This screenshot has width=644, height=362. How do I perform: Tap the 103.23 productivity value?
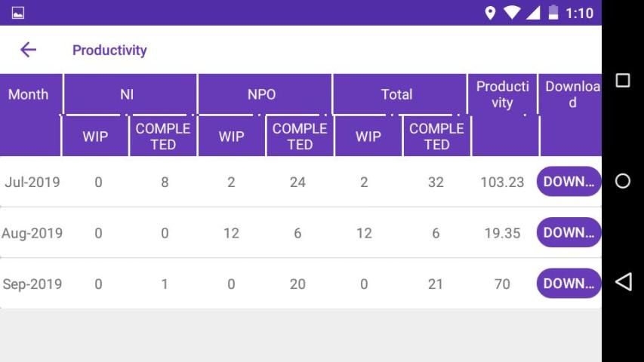502,182
